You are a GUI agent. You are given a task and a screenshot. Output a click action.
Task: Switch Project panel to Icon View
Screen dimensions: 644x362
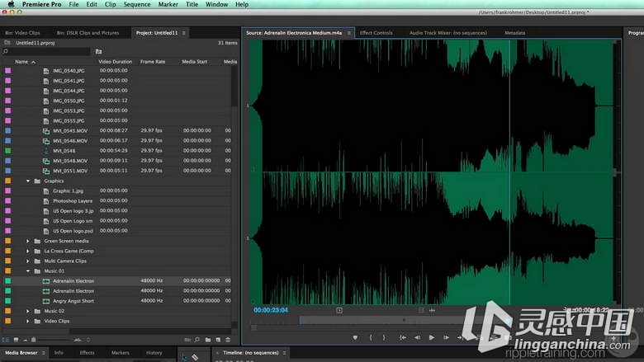point(16,340)
